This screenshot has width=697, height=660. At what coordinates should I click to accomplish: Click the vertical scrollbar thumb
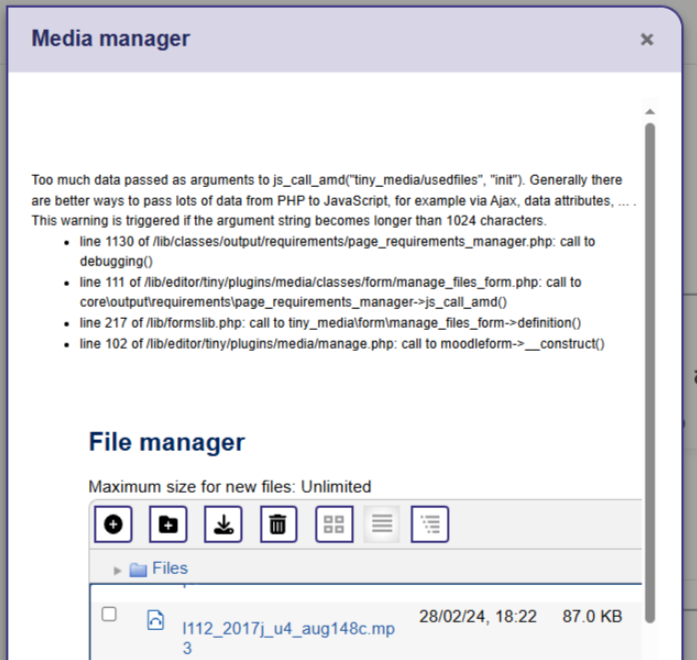click(x=650, y=373)
